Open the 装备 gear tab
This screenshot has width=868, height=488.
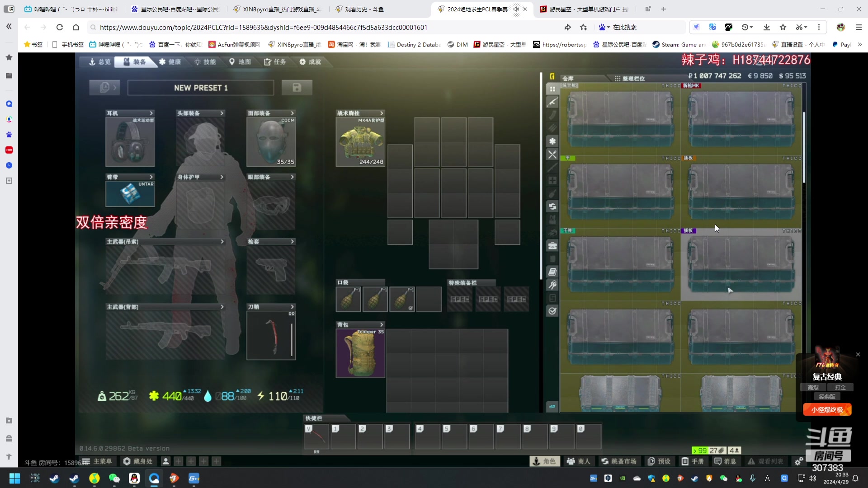coord(134,62)
